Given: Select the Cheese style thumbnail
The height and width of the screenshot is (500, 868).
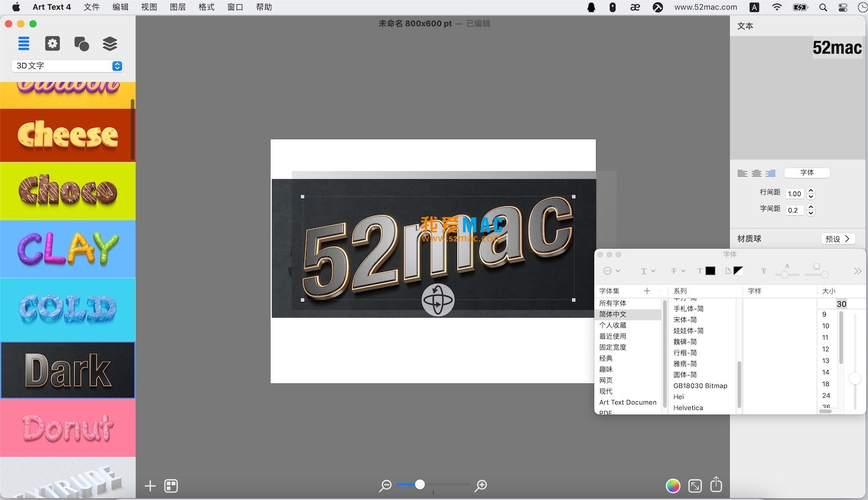Looking at the screenshot, I should tap(67, 135).
